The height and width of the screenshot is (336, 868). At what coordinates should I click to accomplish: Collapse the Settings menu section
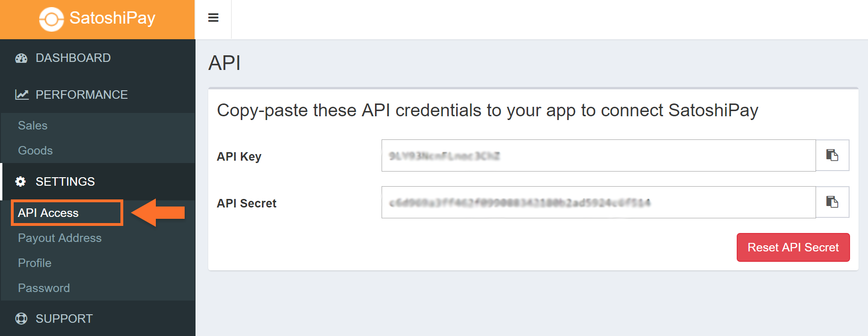65,181
